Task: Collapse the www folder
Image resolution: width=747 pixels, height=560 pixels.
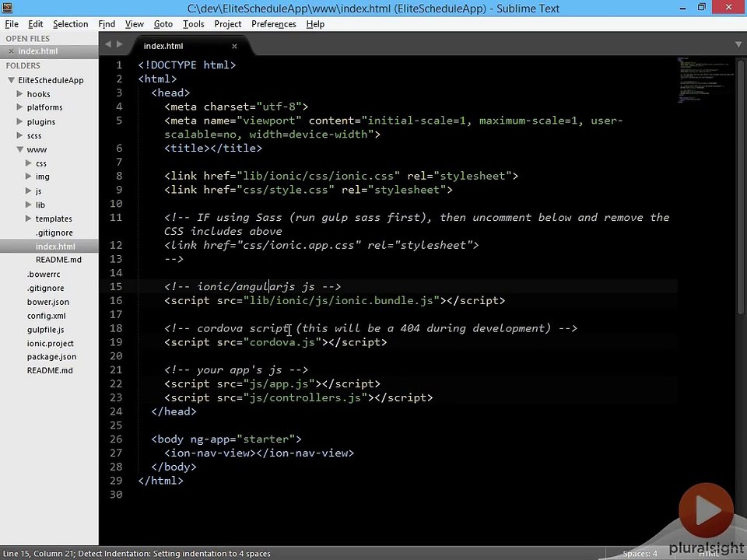Action: [x=20, y=149]
